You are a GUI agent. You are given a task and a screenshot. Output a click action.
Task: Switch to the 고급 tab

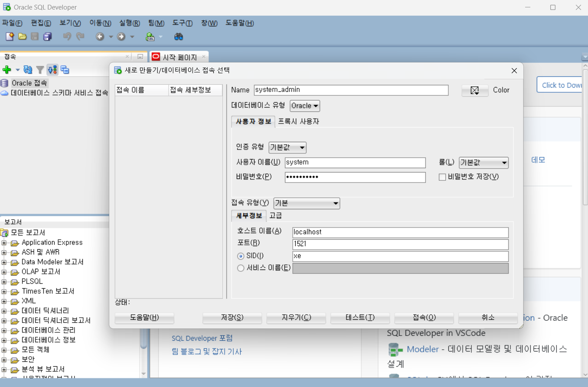pos(276,215)
